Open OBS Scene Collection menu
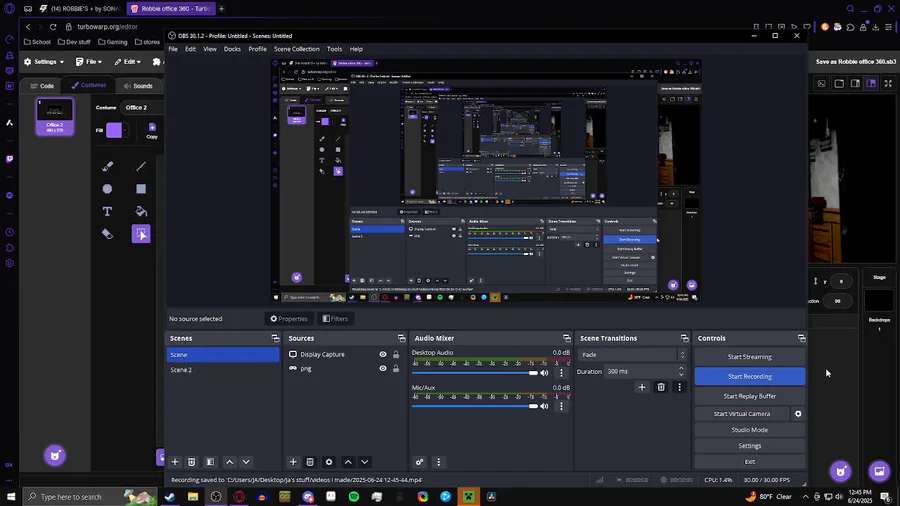The height and width of the screenshot is (506, 900). click(296, 49)
